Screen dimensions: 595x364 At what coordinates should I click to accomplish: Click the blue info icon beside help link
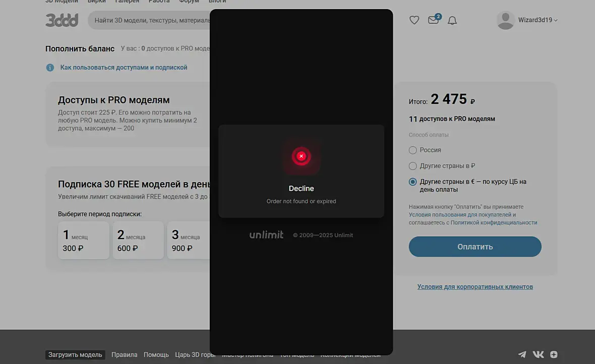50,68
